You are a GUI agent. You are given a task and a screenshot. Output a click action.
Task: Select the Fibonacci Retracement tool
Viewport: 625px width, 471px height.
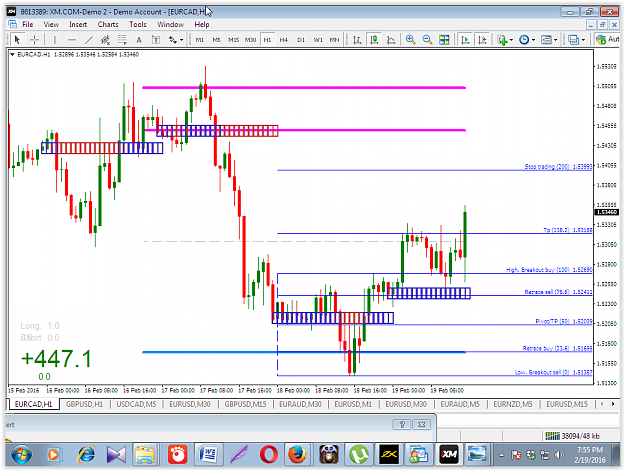click(122, 39)
